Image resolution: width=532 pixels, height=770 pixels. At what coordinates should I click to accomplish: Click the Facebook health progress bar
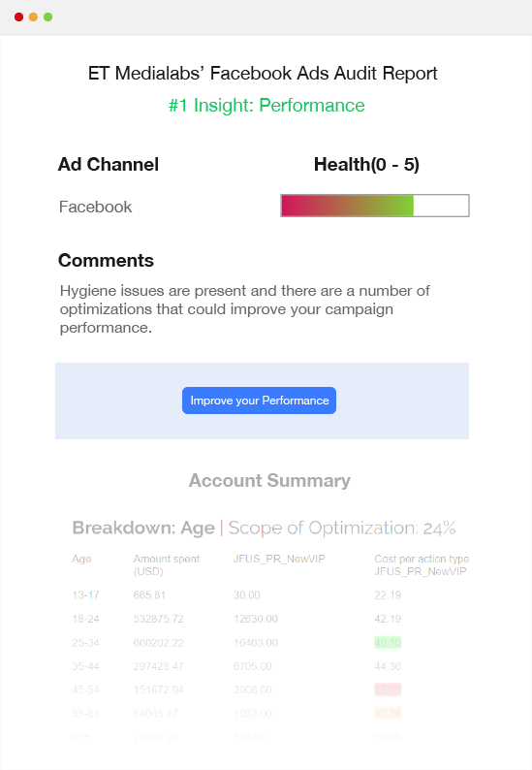click(375, 206)
